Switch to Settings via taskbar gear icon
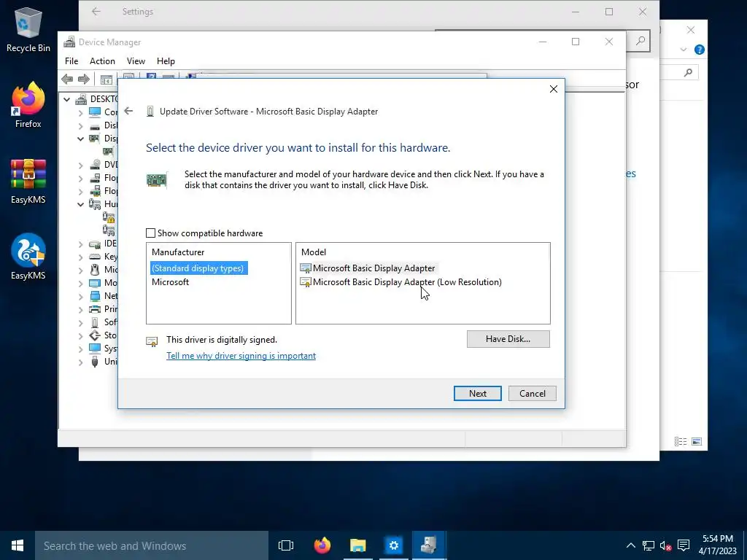This screenshot has height=560, width=747. point(393,545)
